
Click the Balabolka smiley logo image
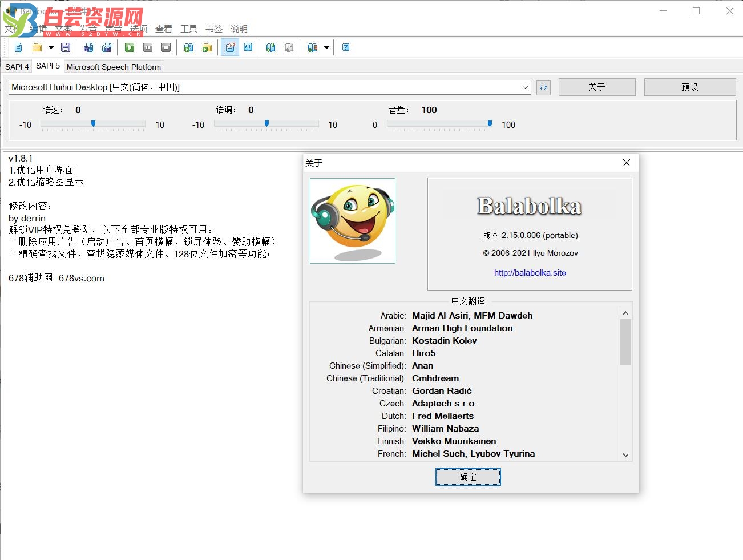[353, 221]
